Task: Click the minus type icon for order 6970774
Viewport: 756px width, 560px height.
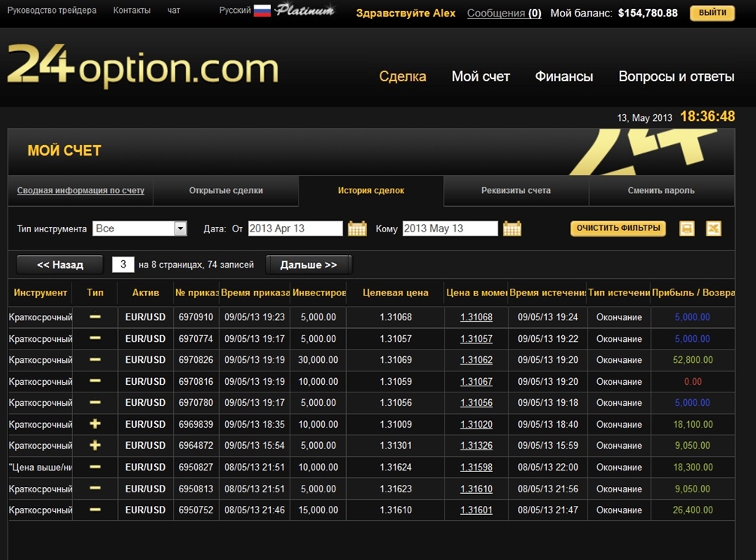Action: point(95,338)
